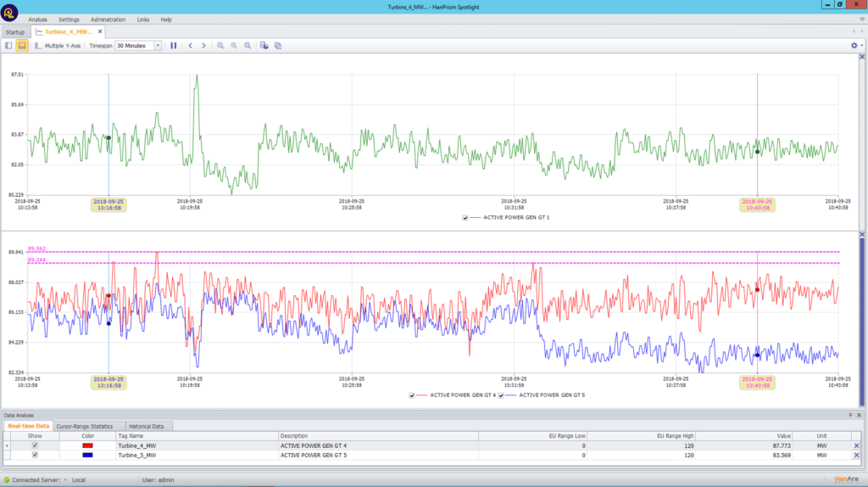
Task: Select the Turbine_4_MW document tab
Action: 68,31
